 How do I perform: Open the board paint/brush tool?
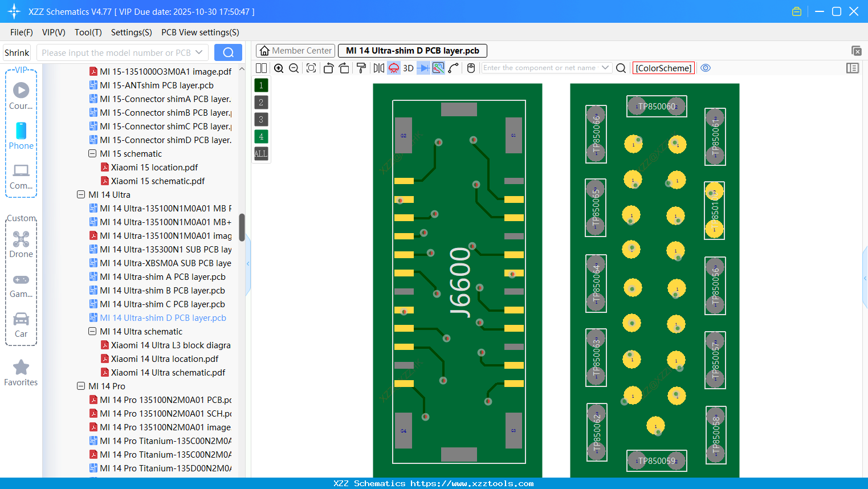coord(362,68)
